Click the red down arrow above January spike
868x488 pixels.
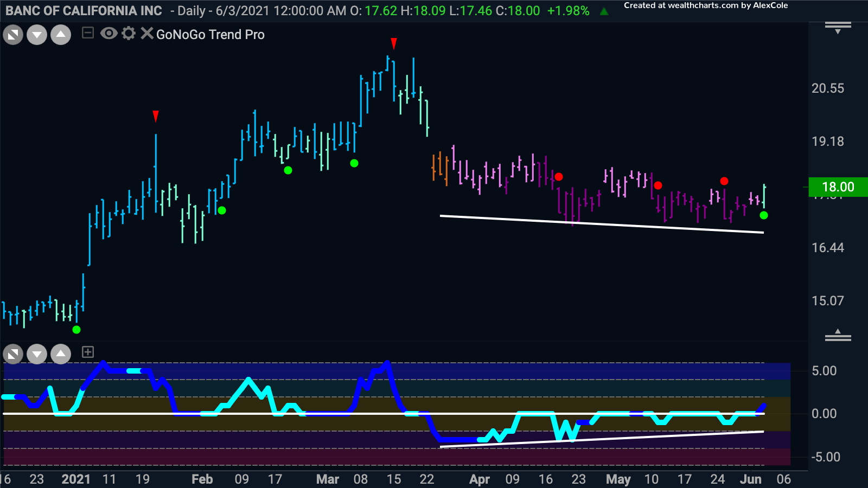coord(156,116)
